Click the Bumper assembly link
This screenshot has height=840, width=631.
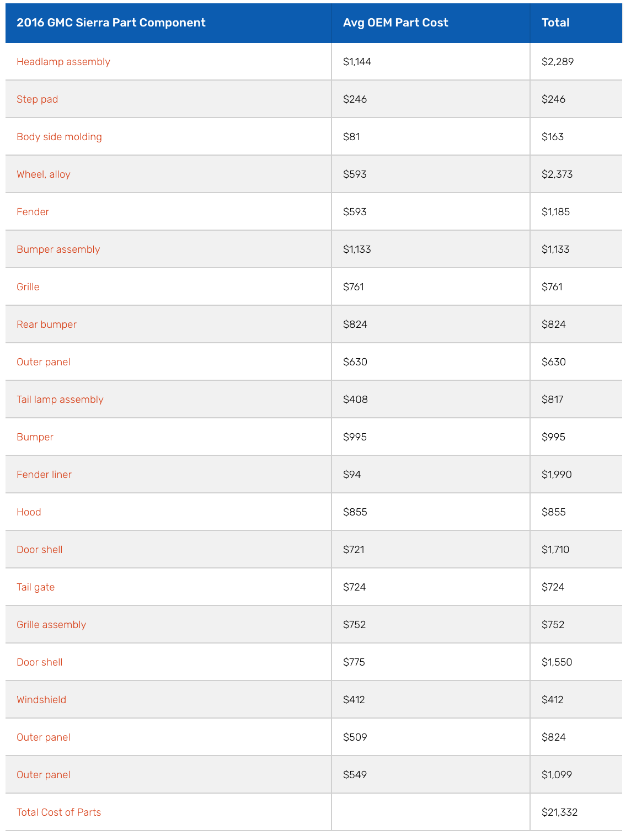[58, 249]
